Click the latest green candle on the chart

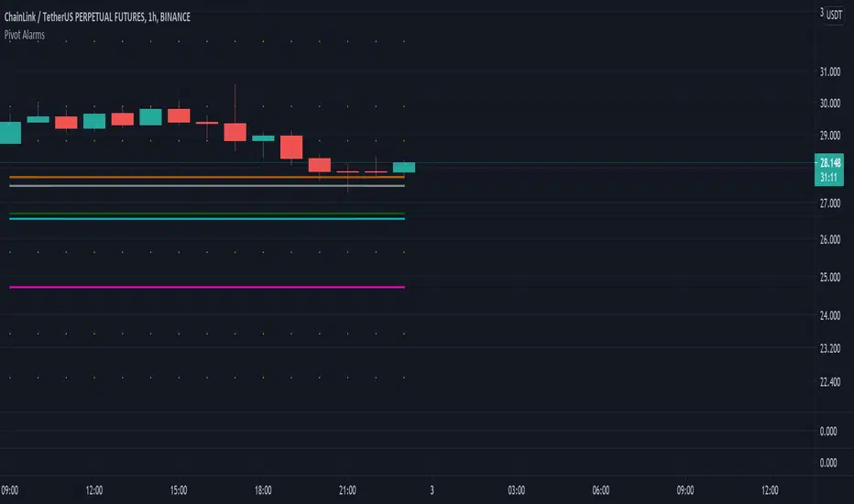[404, 167]
